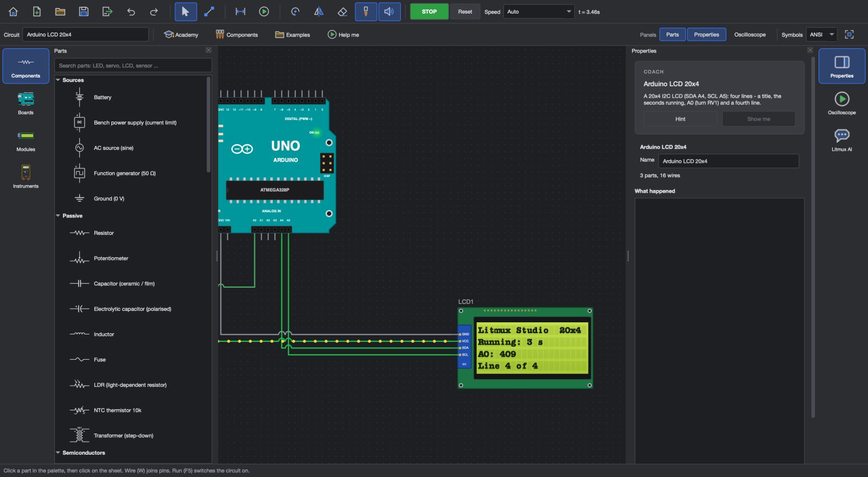
Task: Toggle the Properties panel button in Panels bar
Action: pos(706,35)
